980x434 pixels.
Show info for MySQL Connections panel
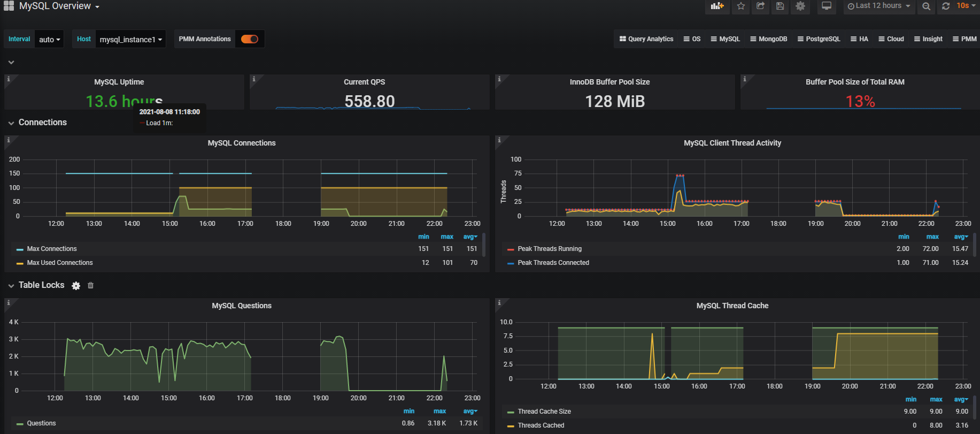pos(8,140)
